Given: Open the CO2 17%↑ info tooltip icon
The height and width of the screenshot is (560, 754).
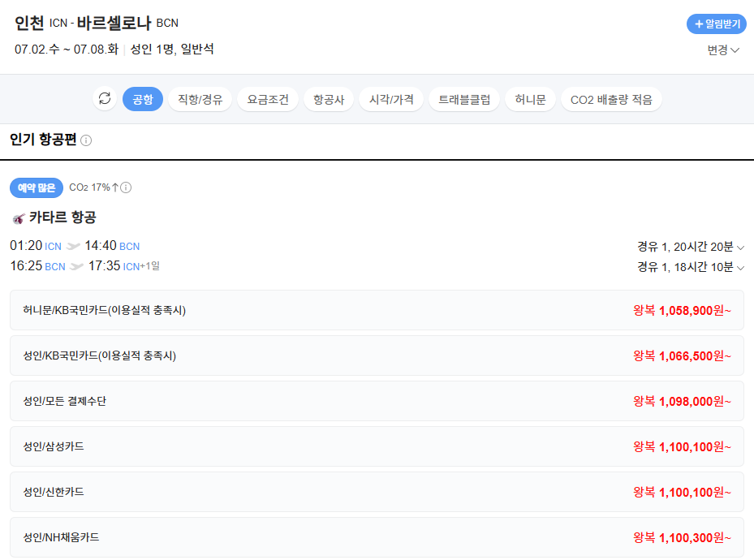Looking at the screenshot, I should [x=127, y=187].
